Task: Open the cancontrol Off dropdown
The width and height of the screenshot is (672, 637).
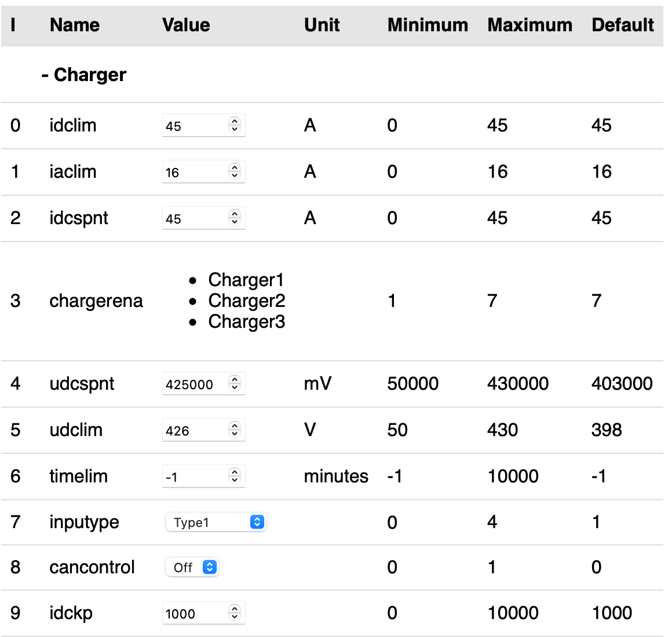Action: tap(192, 568)
